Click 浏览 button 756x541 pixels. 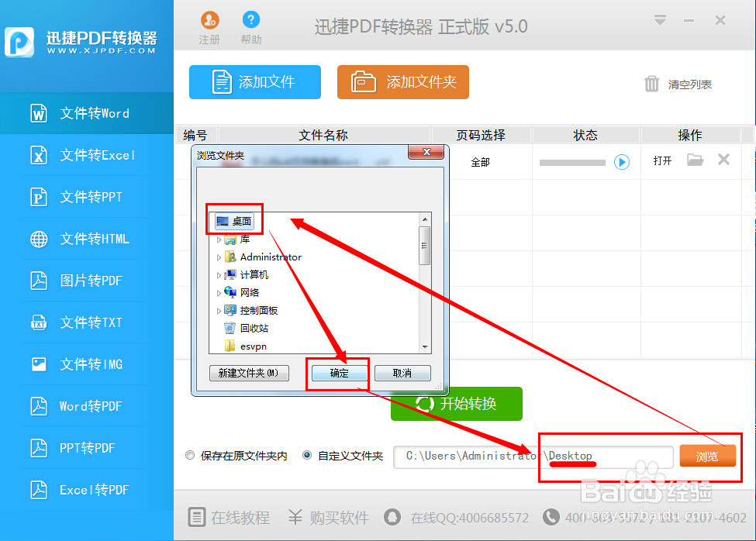pyautogui.click(x=707, y=456)
